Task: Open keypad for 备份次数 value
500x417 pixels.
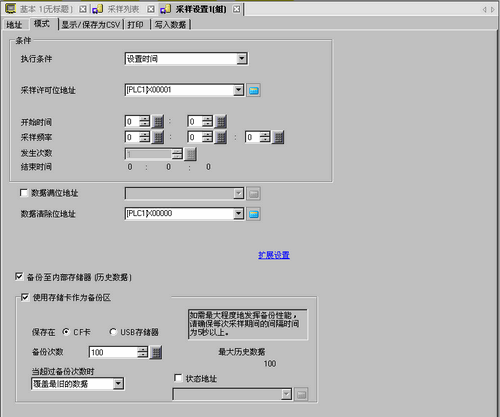Action: click(x=156, y=352)
